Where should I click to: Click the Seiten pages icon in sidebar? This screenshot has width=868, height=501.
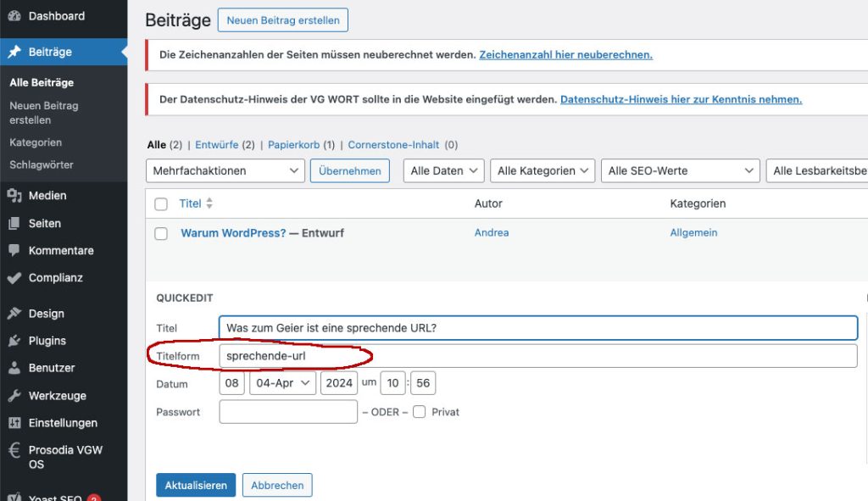pos(14,224)
